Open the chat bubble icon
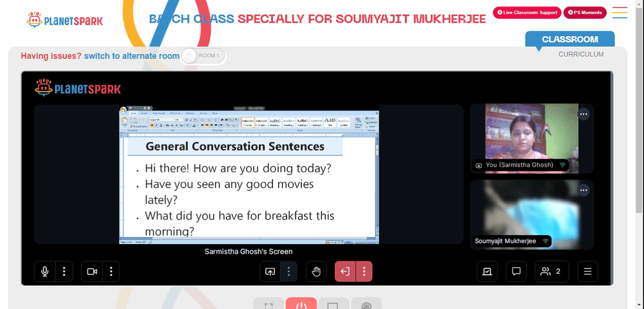This screenshot has width=644, height=309. pos(516,271)
